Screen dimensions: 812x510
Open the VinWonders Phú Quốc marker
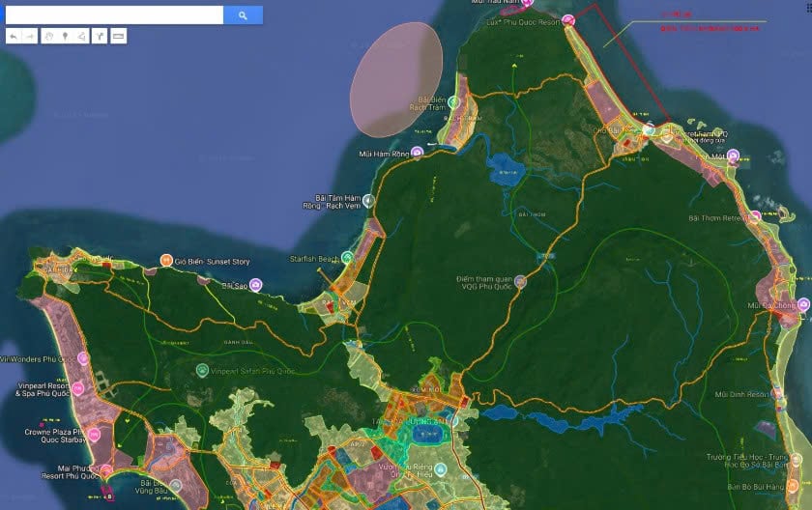[82, 358]
